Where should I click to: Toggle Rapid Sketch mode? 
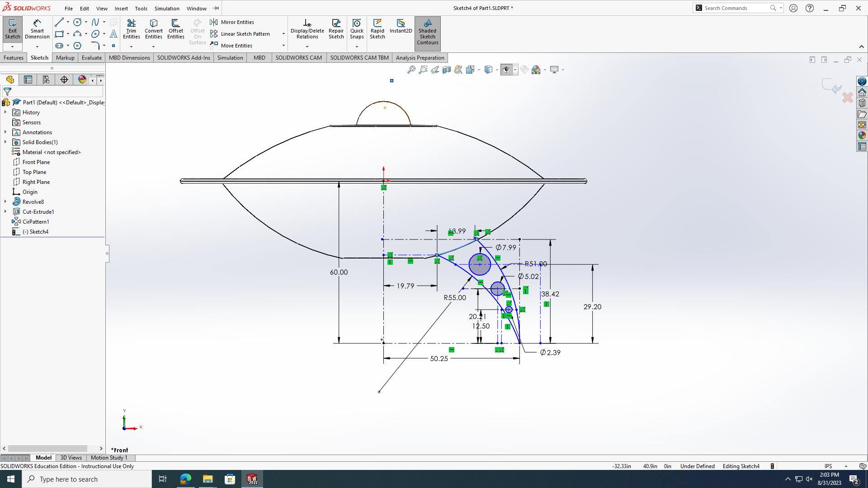pos(377,29)
